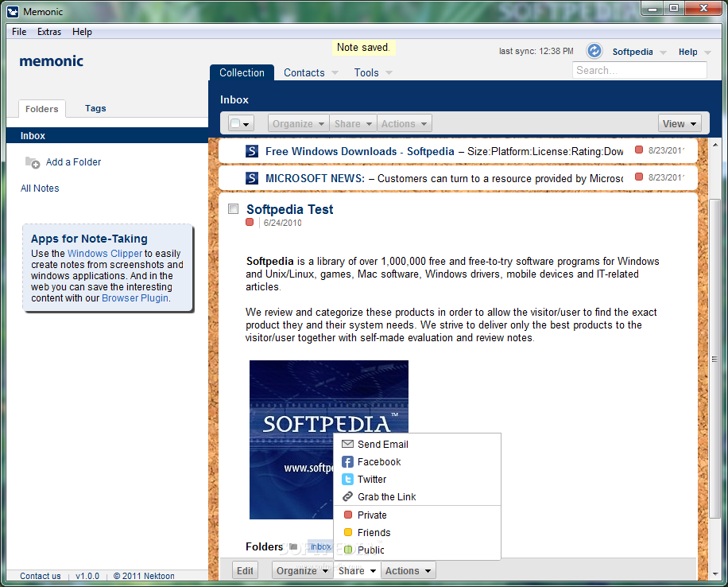The width and height of the screenshot is (728, 587).
Task: Choose Send Email from share menu
Action: (x=417, y=444)
